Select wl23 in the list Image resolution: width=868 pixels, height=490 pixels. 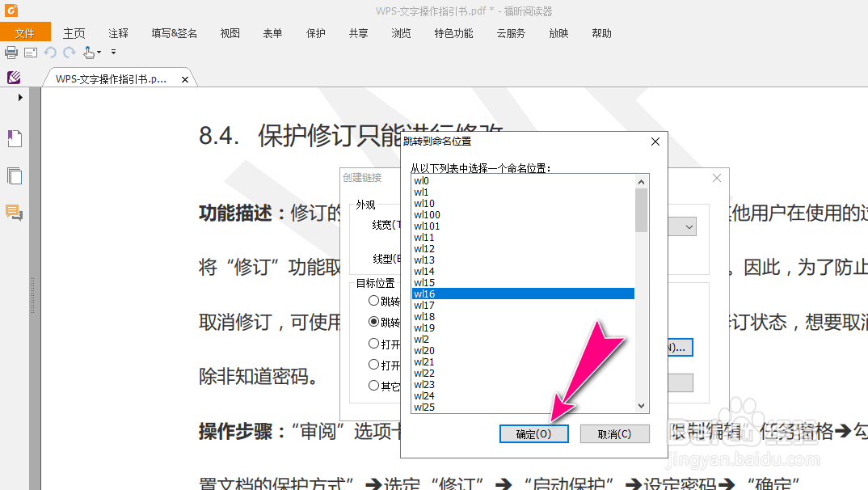tap(523, 385)
